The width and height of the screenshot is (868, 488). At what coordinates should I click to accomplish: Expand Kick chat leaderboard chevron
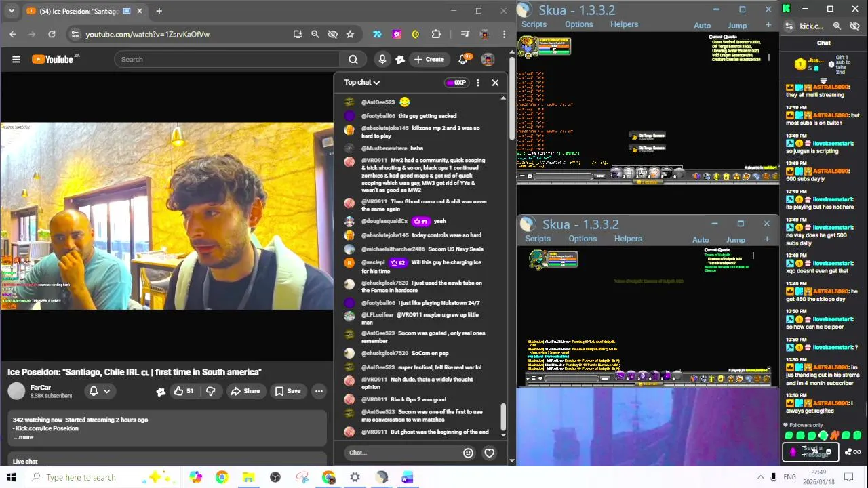pyautogui.click(x=824, y=80)
